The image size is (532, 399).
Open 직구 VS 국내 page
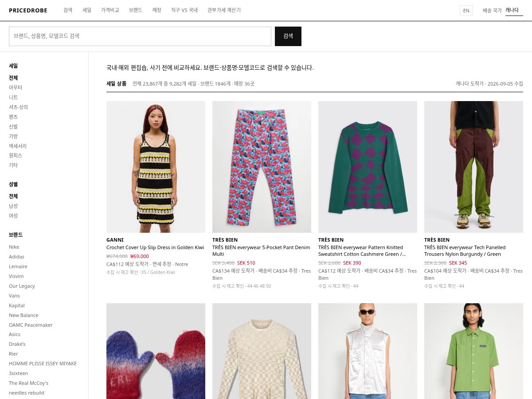tap(184, 10)
